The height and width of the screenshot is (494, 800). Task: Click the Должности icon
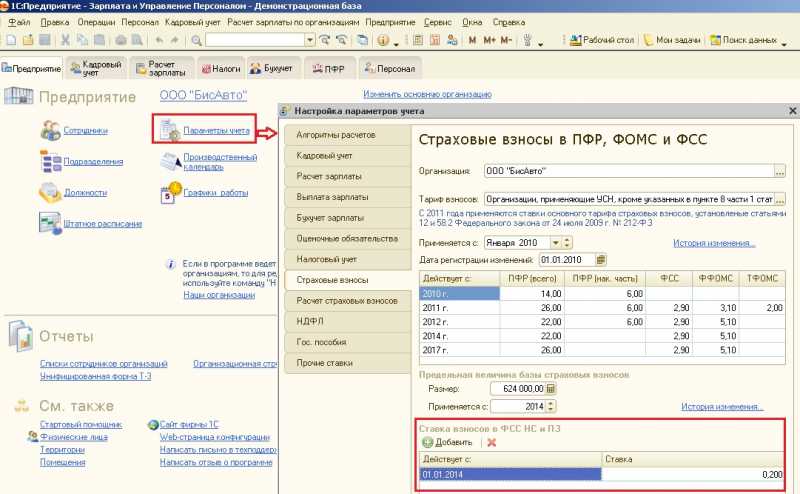tap(51, 192)
